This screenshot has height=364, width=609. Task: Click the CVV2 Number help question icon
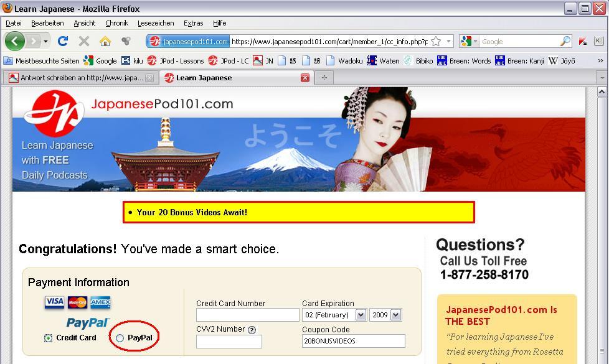(x=252, y=330)
